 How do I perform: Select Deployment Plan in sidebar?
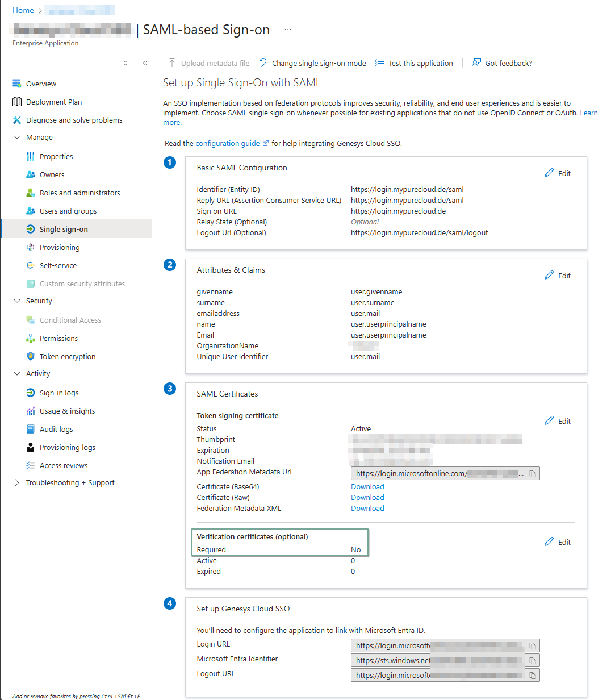point(54,102)
